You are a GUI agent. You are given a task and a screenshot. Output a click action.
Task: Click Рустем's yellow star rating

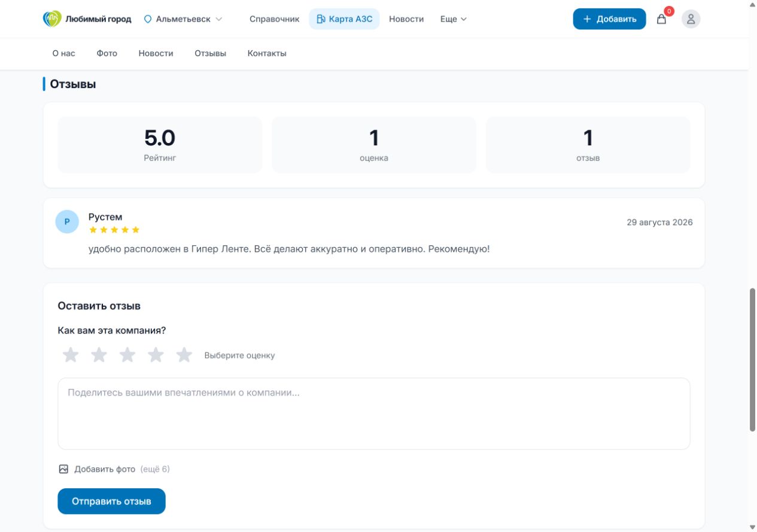click(x=114, y=230)
